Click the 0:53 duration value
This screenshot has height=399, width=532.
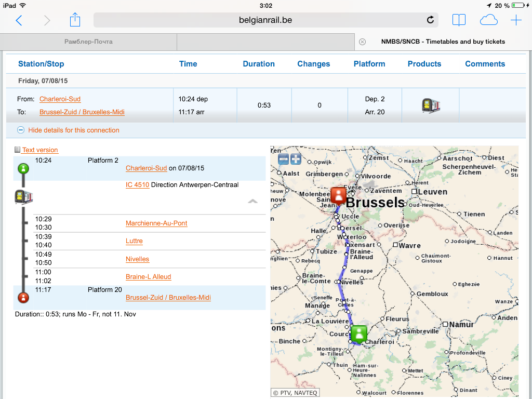[x=264, y=105]
